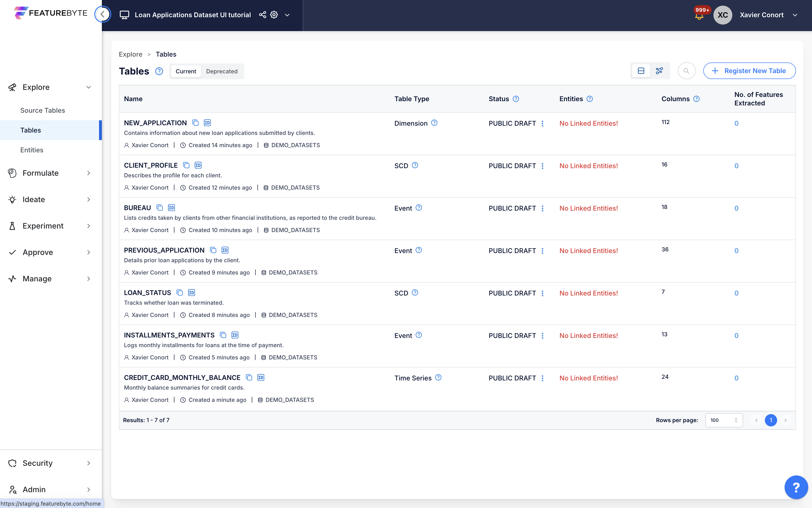This screenshot has height=508, width=812.
Task: Open the NEW_APPLICATION table
Action: pyautogui.click(x=155, y=123)
